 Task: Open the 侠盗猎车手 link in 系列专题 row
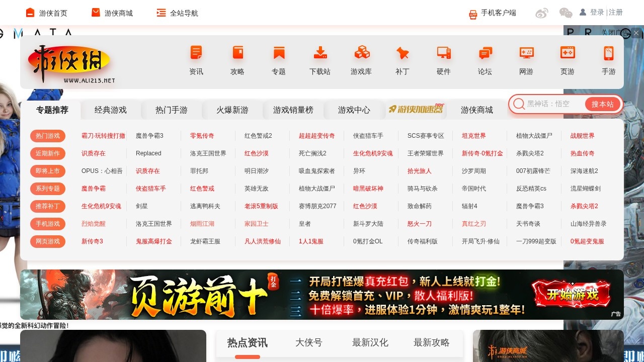(151, 189)
